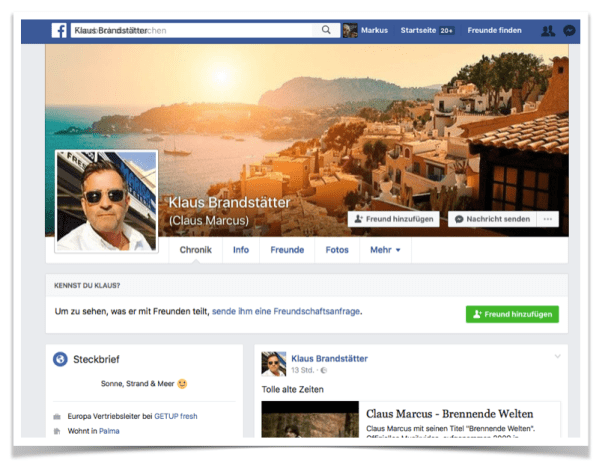This screenshot has width=605, height=469.
Task: Click Klaus Brandstätter post author name
Action: (x=329, y=359)
